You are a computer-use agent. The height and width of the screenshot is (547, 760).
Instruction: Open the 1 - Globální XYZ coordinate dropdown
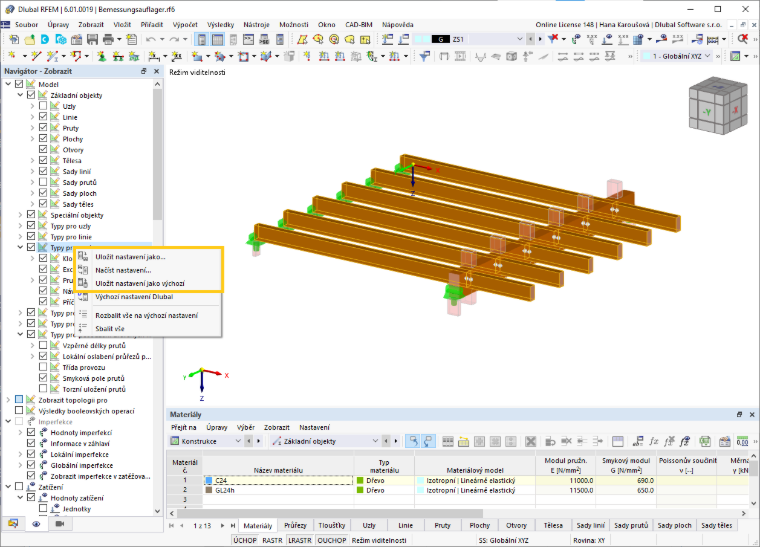coord(707,56)
